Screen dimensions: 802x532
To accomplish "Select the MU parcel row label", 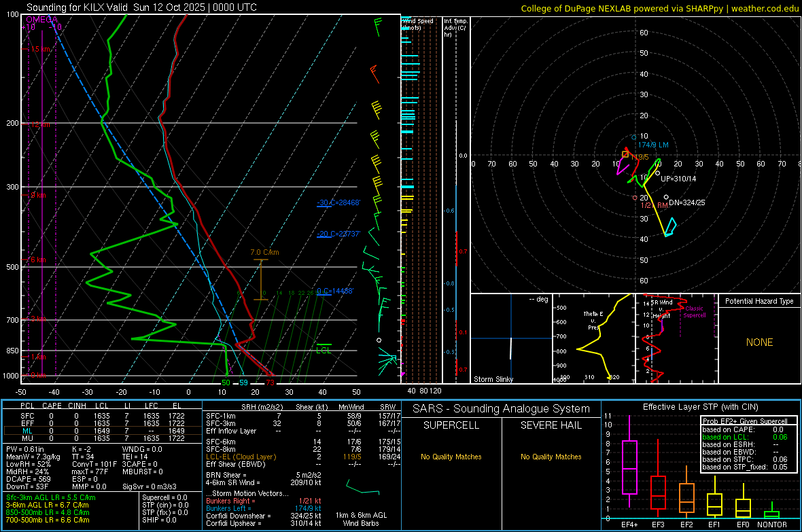I will (27, 438).
